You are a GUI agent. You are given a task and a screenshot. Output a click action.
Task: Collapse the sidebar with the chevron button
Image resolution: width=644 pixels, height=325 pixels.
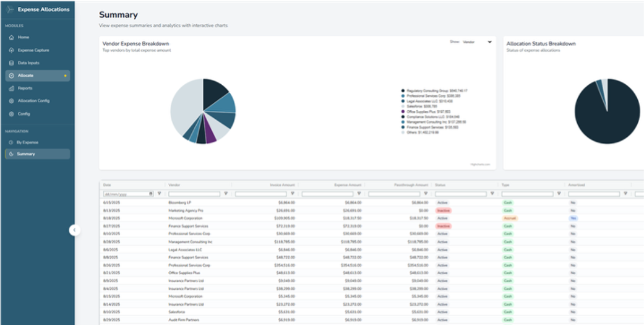pyautogui.click(x=75, y=230)
